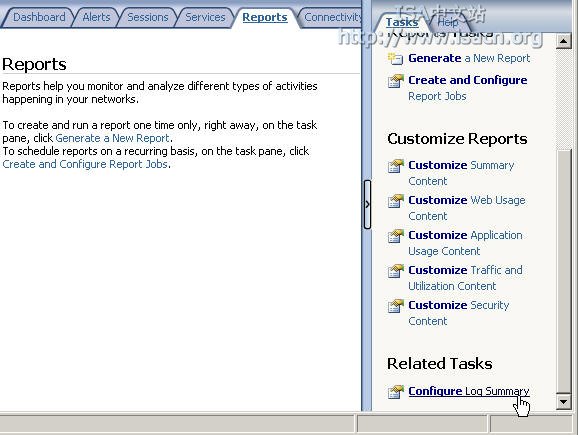
Task: Collapse the task pane with the splitter arrow
Action: (367, 204)
